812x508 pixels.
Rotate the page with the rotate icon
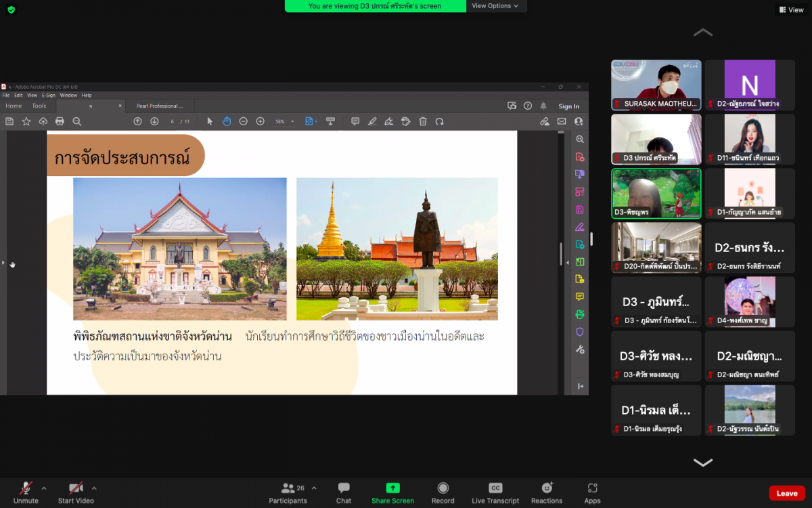click(440, 121)
